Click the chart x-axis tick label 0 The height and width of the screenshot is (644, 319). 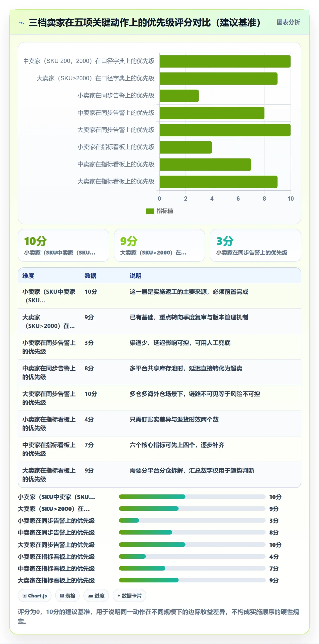coord(159,199)
